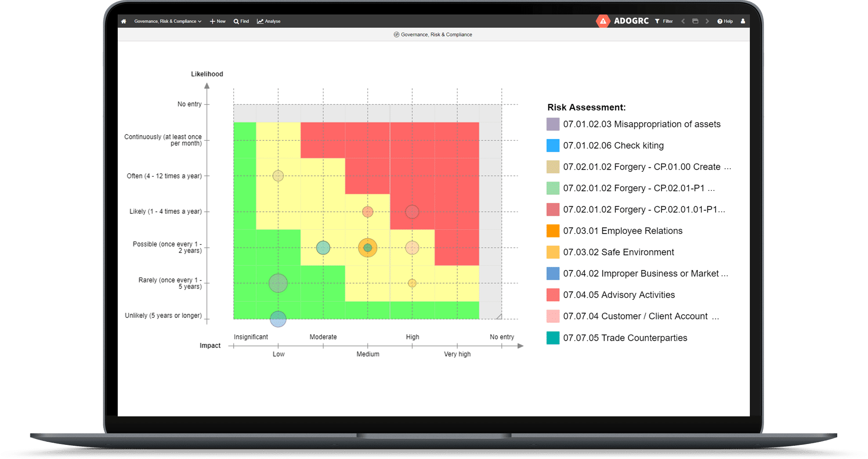This screenshot has height=459, width=868.
Task: Select the Analyse tool
Action: [268, 21]
